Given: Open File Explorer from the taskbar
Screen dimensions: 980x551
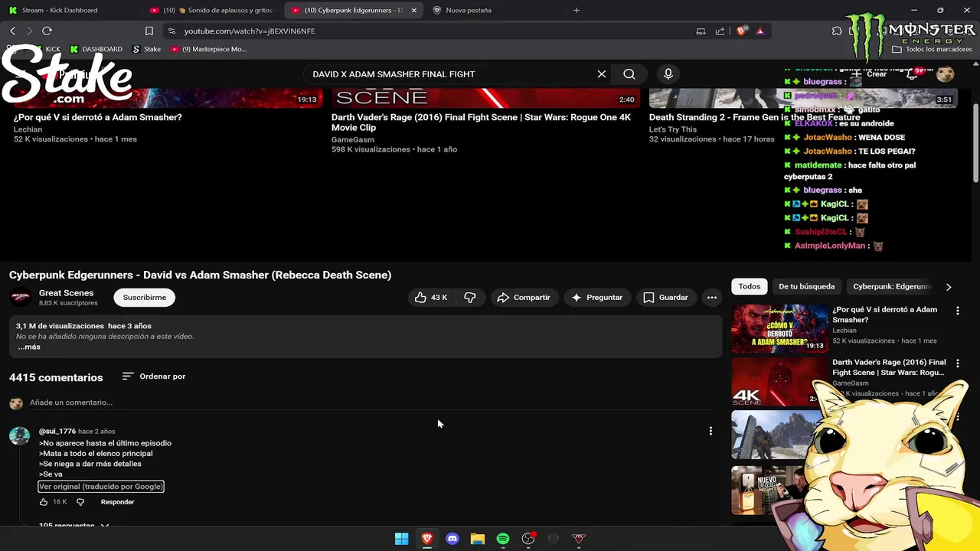Looking at the screenshot, I should (478, 539).
